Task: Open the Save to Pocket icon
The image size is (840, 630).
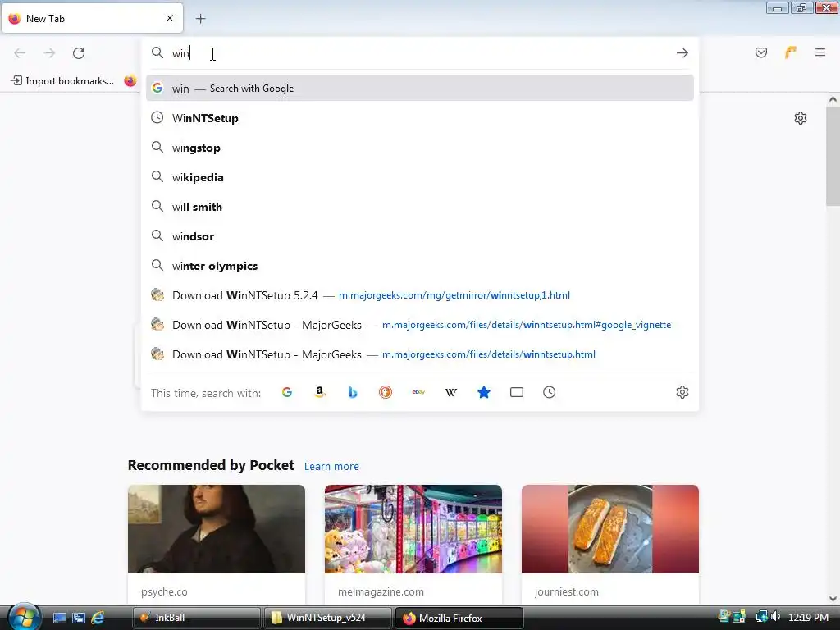Action: point(761,52)
